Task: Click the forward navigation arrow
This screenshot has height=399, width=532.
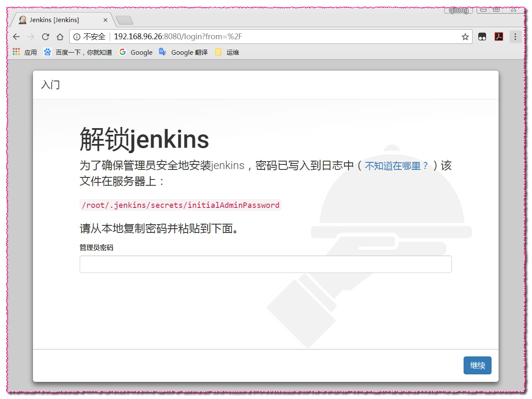Action: pyautogui.click(x=31, y=37)
